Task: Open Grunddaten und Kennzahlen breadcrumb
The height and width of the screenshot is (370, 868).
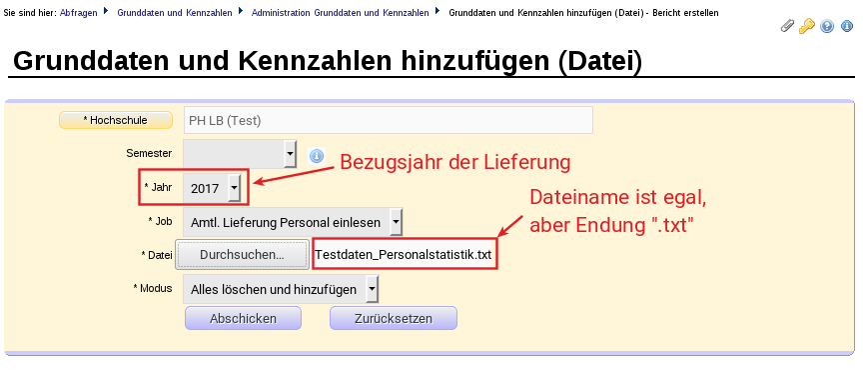Action: pyautogui.click(x=175, y=13)
